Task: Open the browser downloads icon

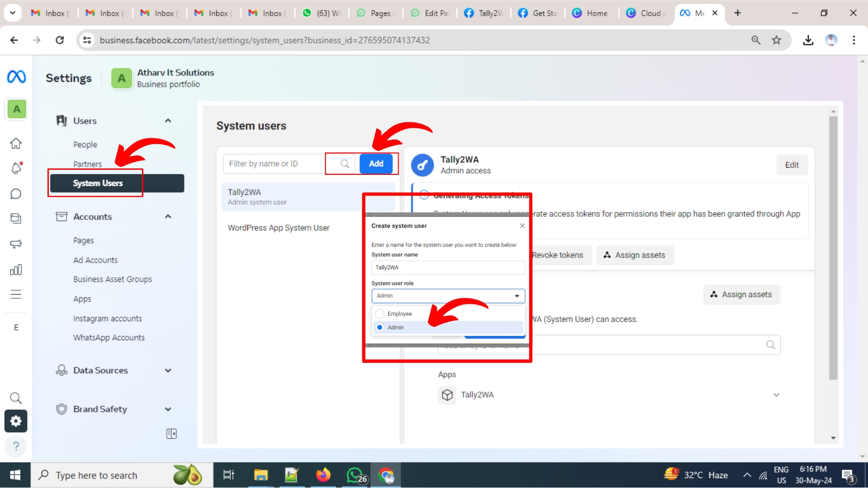Action: [x=808, y=40]
